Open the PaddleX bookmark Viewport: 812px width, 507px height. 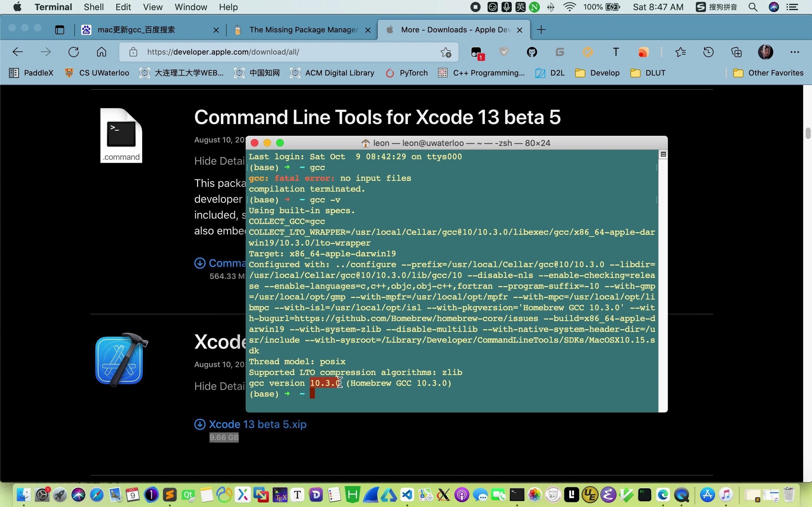pyautogui.click(x=31, y=73)
